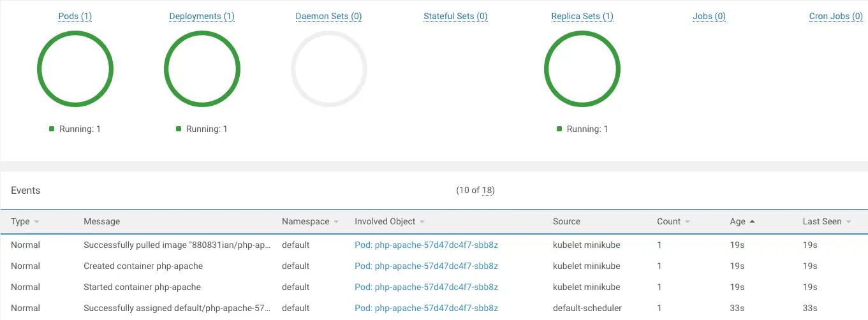Image resolution: width=868 pixels, height=320 pixels.
Task: Click the green Replica Sets ring chart
Action: click(x=582, y=40)
